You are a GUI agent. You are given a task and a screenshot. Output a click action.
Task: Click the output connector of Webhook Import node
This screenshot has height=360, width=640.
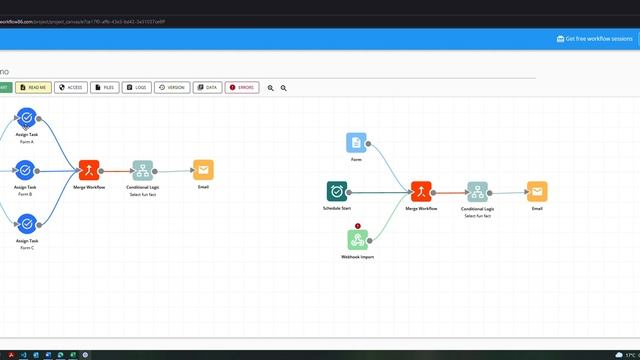pos(369,241)
